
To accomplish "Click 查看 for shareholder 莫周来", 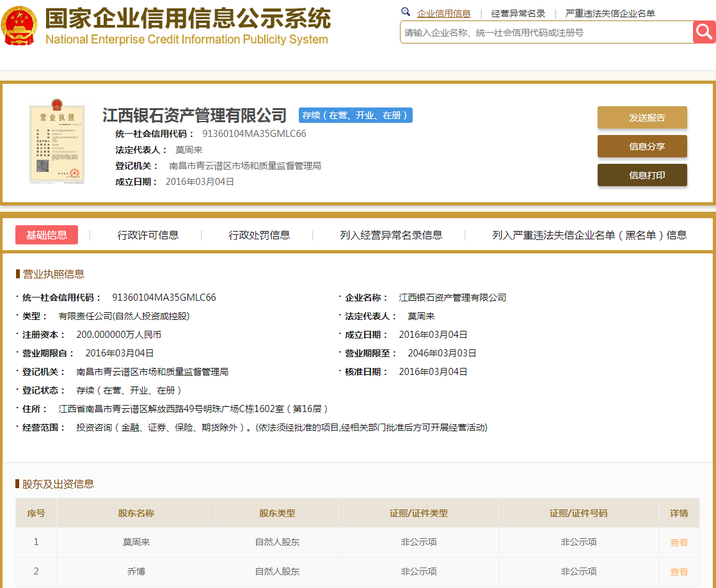I will (678, 542).
